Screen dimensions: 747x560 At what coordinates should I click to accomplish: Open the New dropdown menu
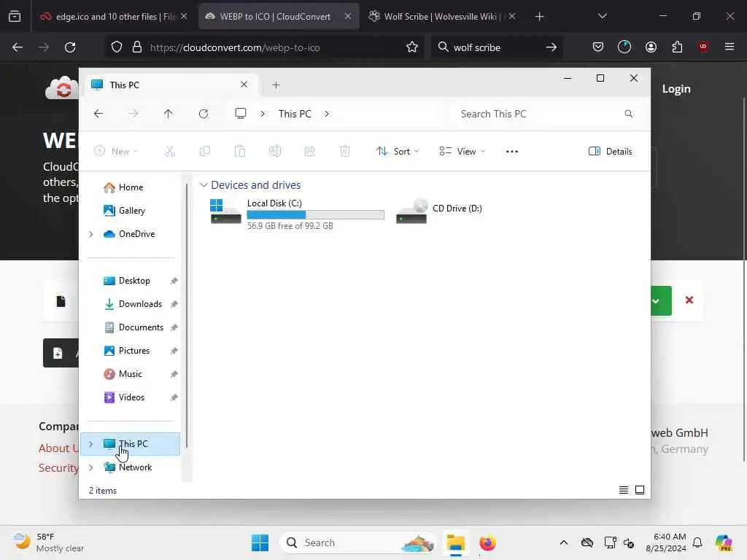116,152
